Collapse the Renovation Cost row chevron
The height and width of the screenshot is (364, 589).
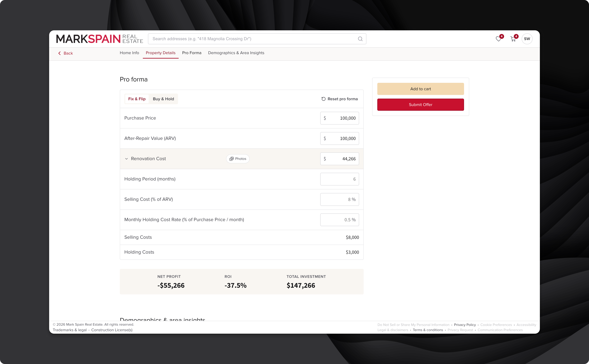click(x=126, y=159)
